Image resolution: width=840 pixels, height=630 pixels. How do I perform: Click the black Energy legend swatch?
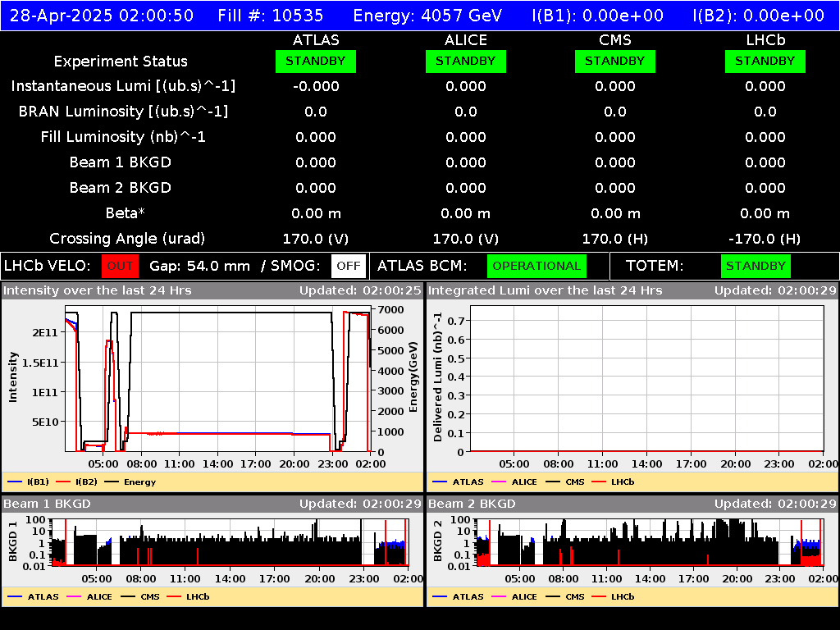112,482
